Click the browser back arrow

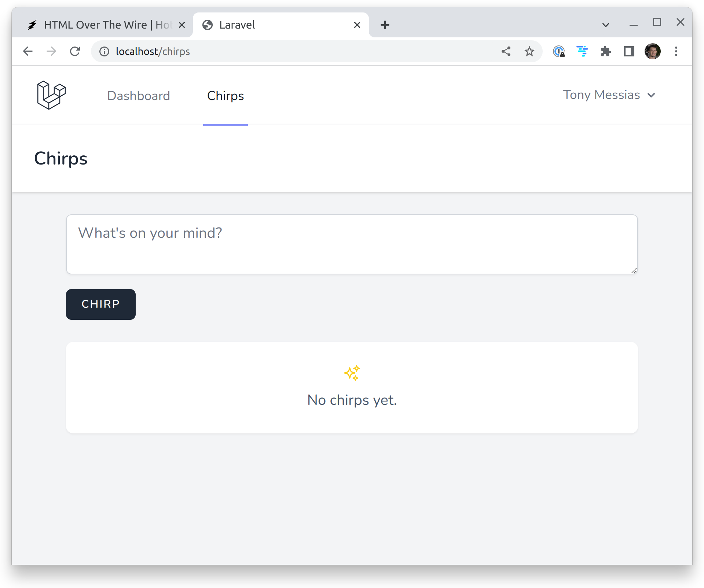[28, 51]
